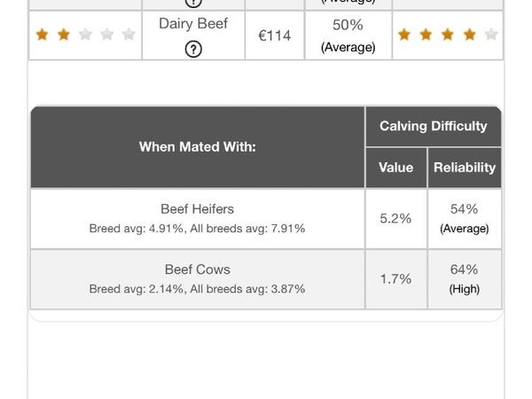This screenshot has height=399, width=532.
Task: Click the Reliability column header
Action: point(464,167)
